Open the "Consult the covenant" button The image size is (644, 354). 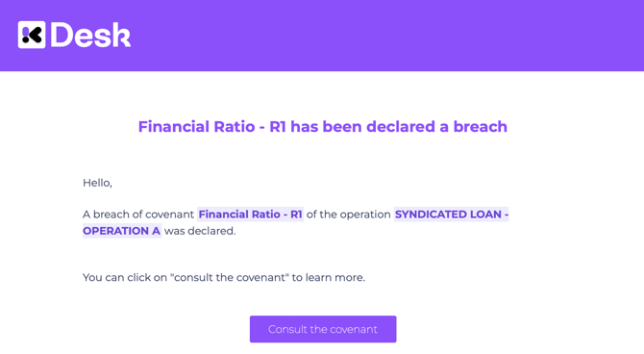click(323, 329)
